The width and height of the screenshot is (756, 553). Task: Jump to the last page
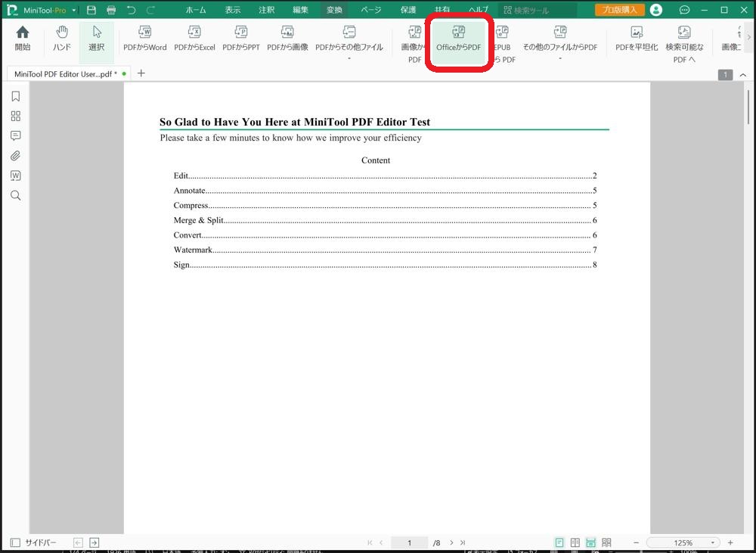[463, 542]
